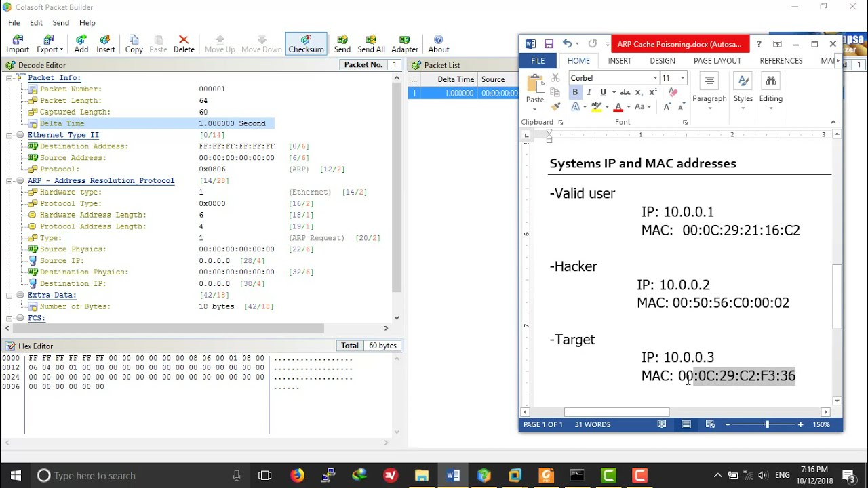Screen dimensions: 868x488
Task: Switch to Word Read Mode view
Action: [x=661, y=424]
